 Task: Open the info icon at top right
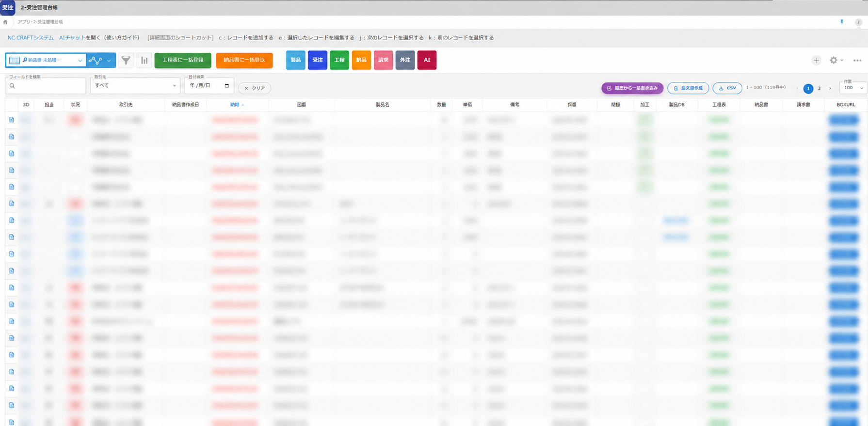pos(858,22)
